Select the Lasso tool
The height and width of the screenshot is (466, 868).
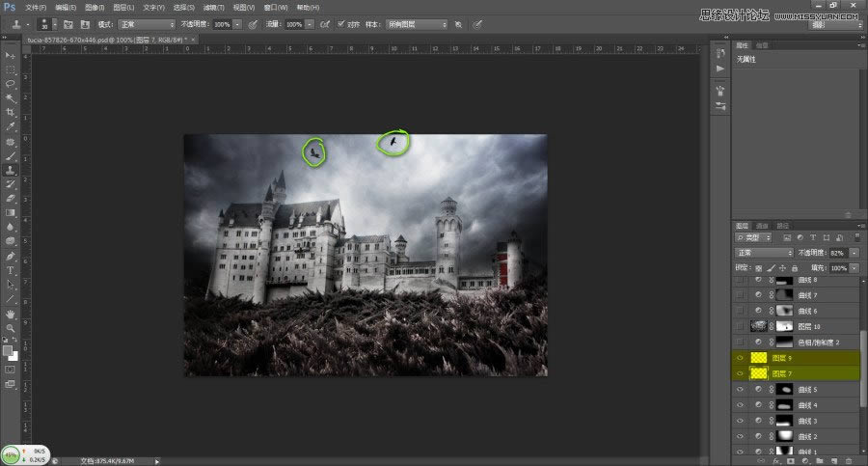(x=11, y=84)
